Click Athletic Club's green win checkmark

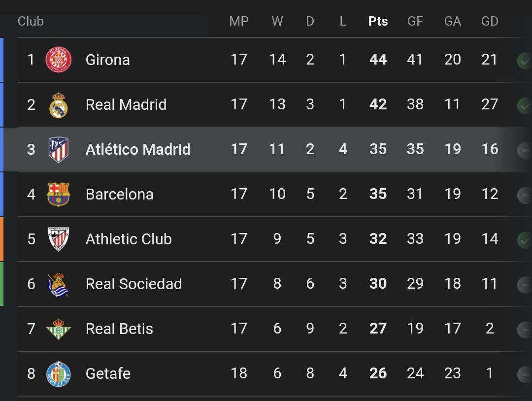[x=524, y=239]
